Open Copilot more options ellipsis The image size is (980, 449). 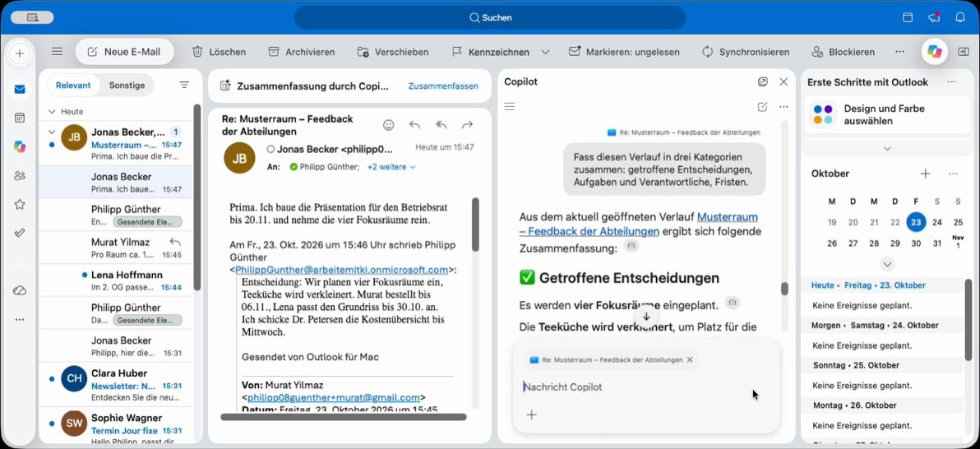coord(784,107)
